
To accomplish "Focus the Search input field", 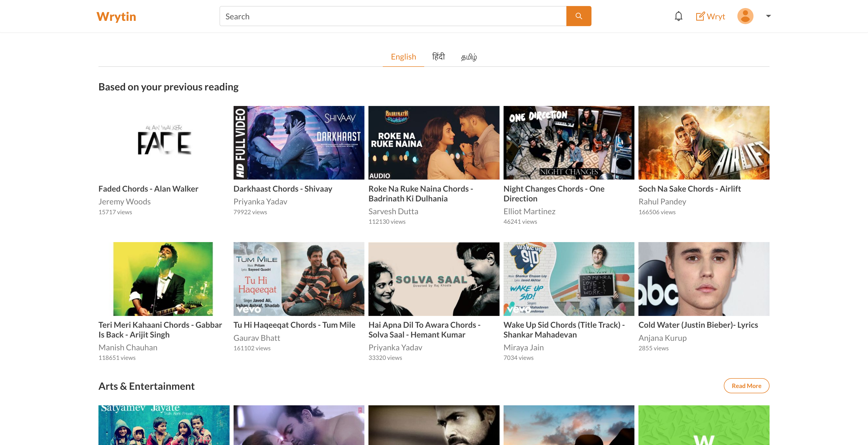I will [393, 16].
